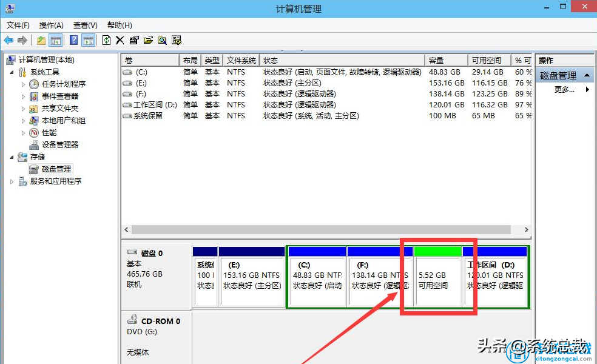Collapse the 存储 tree node arrow

[x=12, y=157]
